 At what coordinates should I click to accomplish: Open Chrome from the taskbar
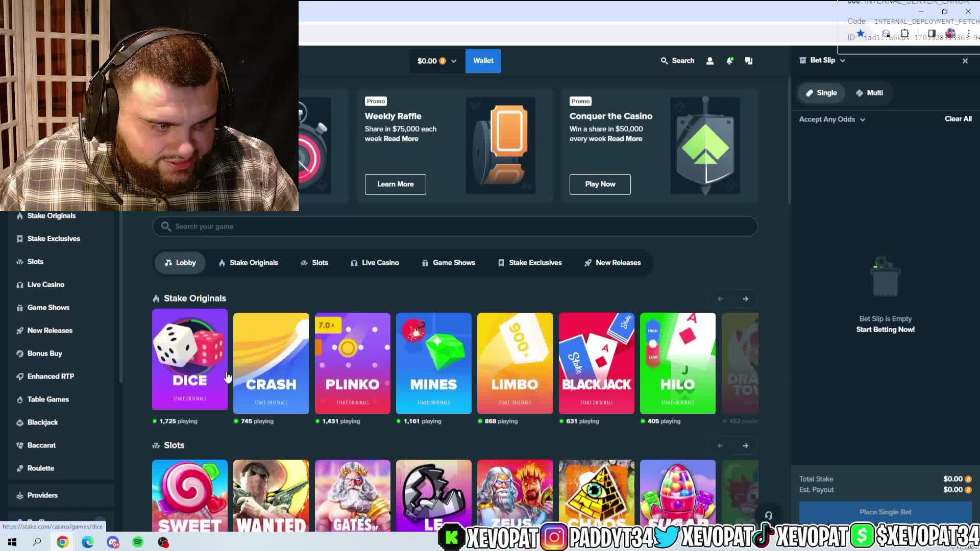[x=62, y=542]
